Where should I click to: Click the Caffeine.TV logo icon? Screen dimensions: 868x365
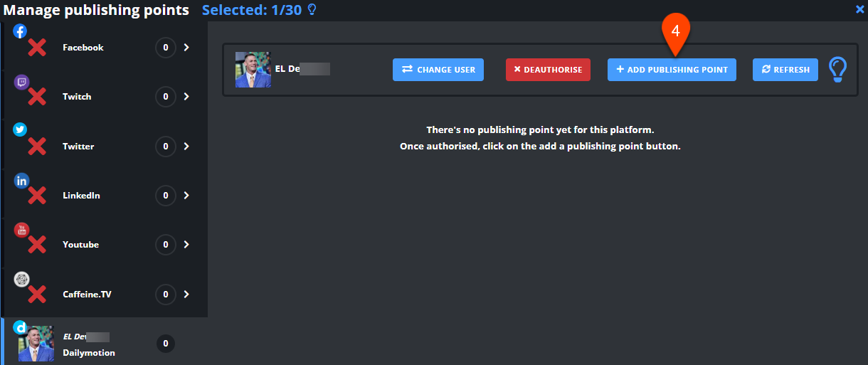point(21,280)
